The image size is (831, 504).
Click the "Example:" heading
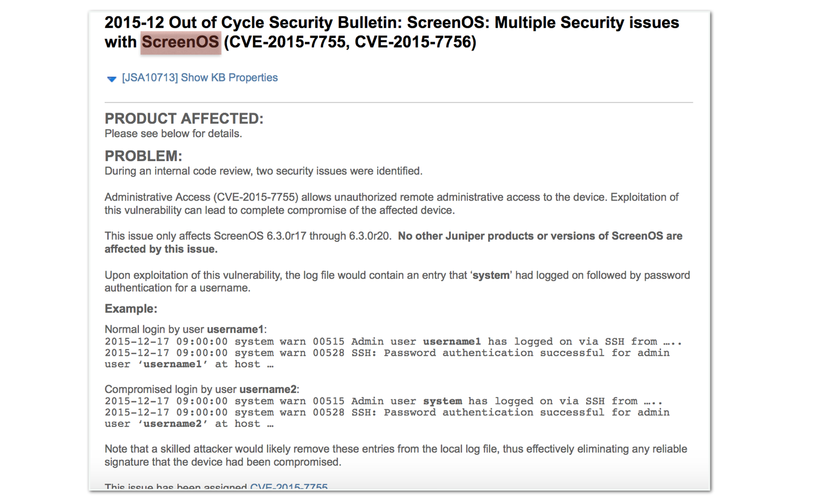click(x=131, y=309)
